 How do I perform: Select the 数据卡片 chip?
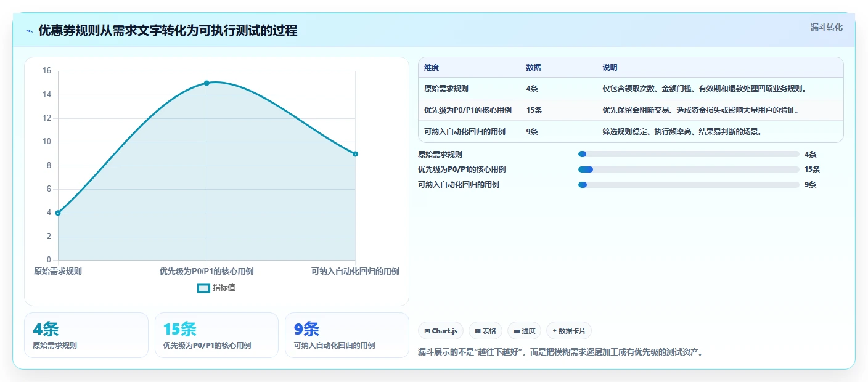pyautogui.click(x=569, y=331)
